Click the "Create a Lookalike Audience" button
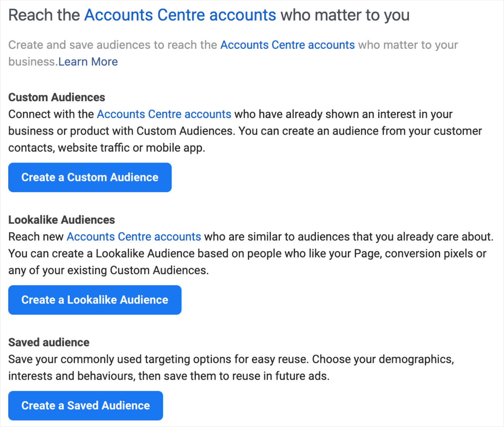 click(95, 300)
